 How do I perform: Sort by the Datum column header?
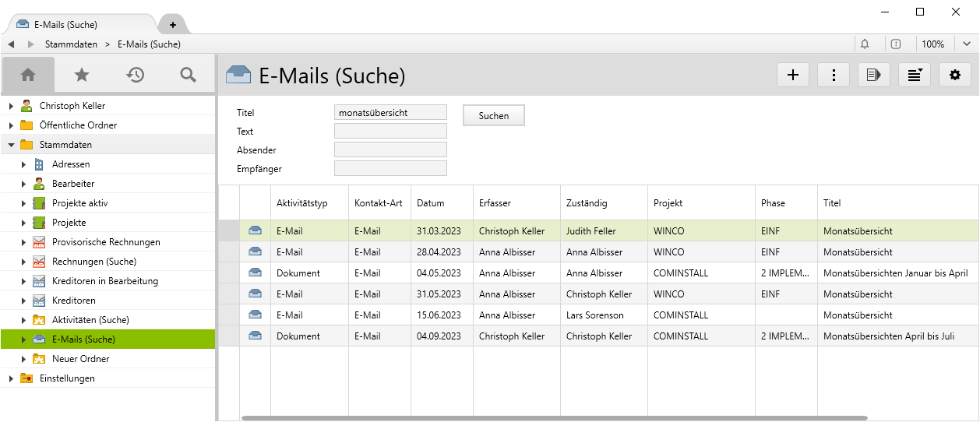click(x=431, y=203)
